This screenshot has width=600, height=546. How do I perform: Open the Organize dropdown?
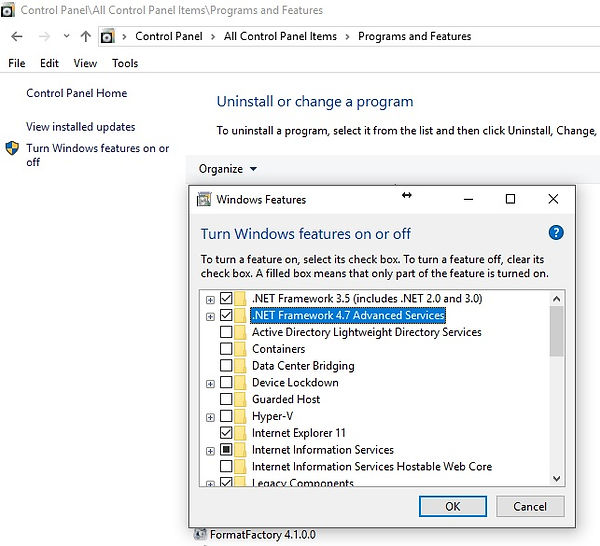point(228,169)
